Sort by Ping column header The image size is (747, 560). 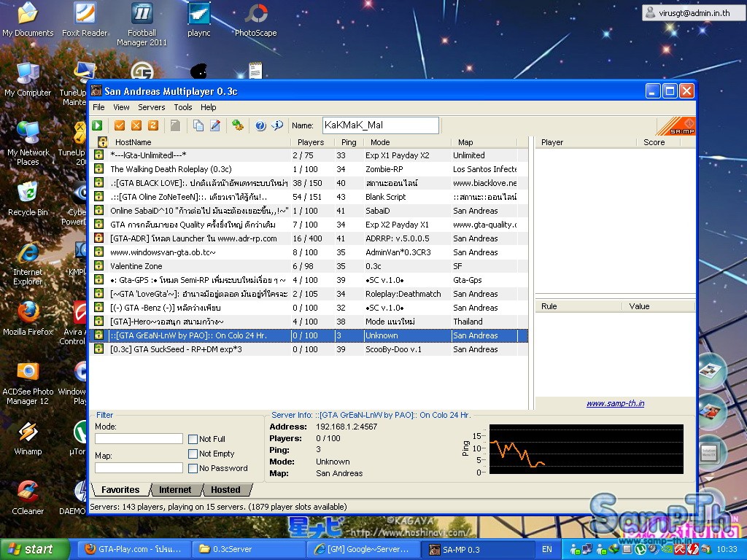click(349, 142)
